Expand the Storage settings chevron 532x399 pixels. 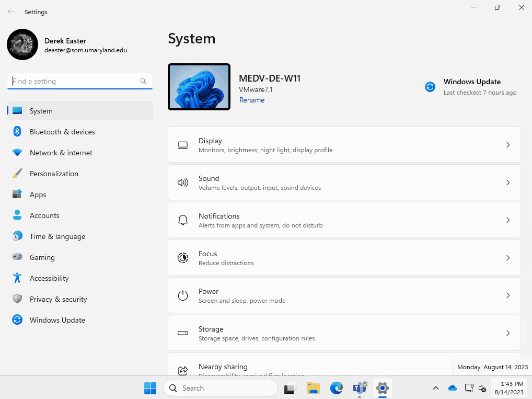(507, 333)
